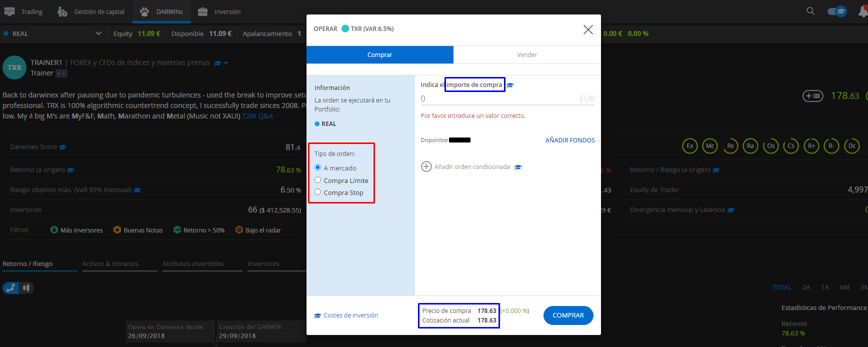Click help icon next to Retorno / Riesgo (a origen)
The height and width of the screenshot is (347, 868).
(716, 170)
